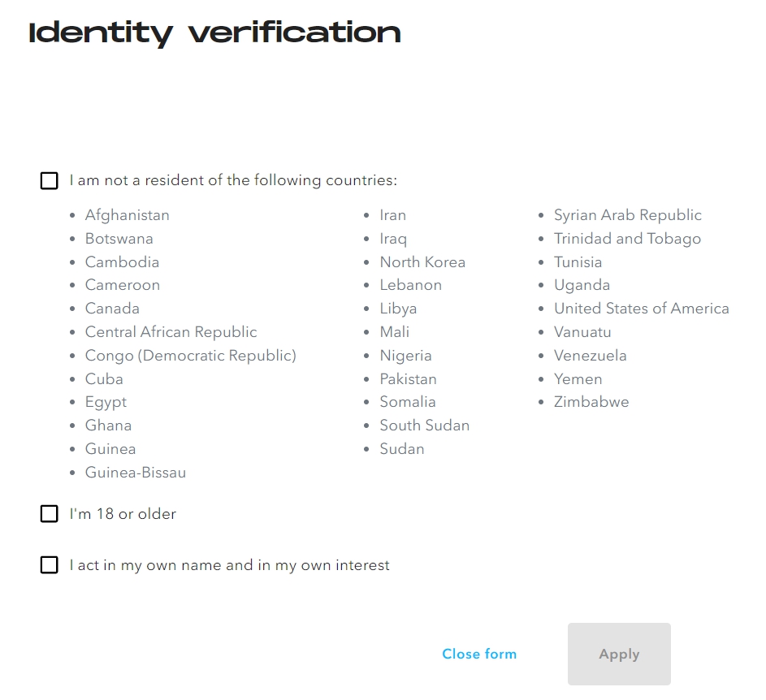Click Congo (Democratic Republic) entry
This screenshot has height=700, width=766.
pos(191,356)
